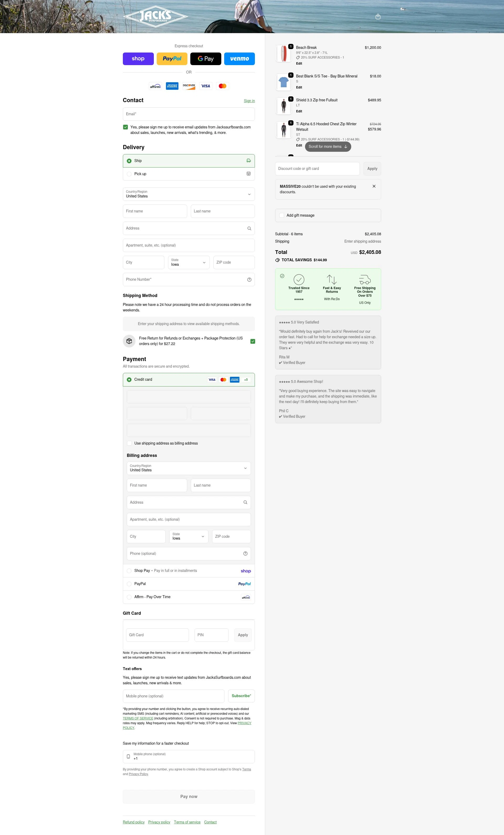
Task: Uncheck the email updates signup checkbox
Action: click(125, 127)
